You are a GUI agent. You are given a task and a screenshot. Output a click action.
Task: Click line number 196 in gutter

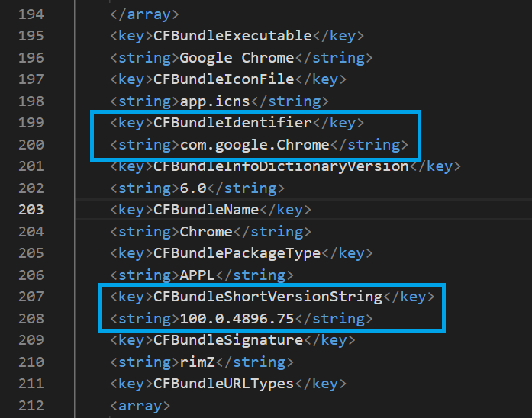click(31, 58)
